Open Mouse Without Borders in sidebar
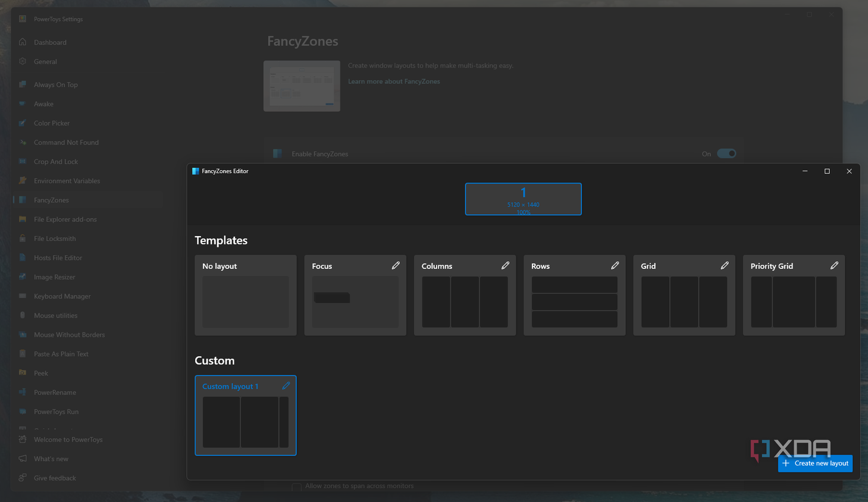The height and width of the screenshot is (502, 868). 69,335
